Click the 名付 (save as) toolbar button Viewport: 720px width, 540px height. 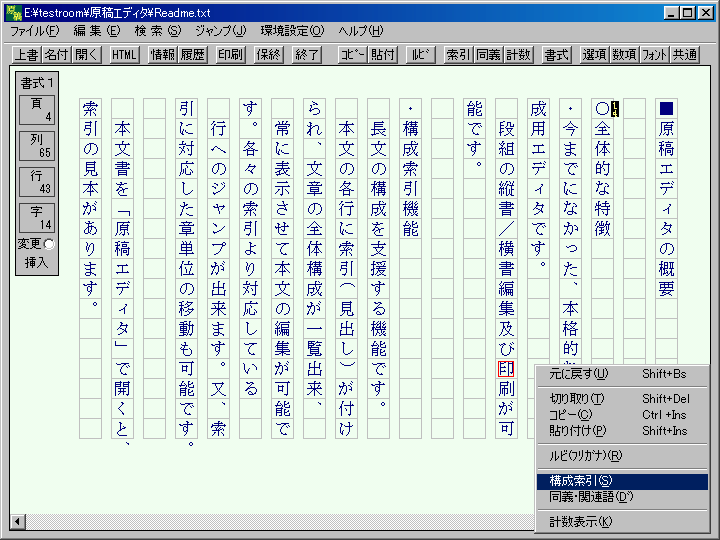coord(57,55)
